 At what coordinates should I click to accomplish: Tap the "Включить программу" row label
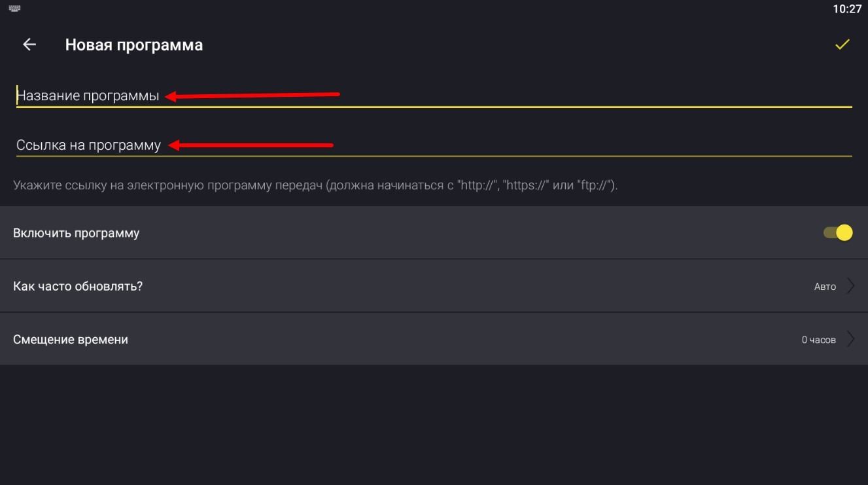coord(76,233)
